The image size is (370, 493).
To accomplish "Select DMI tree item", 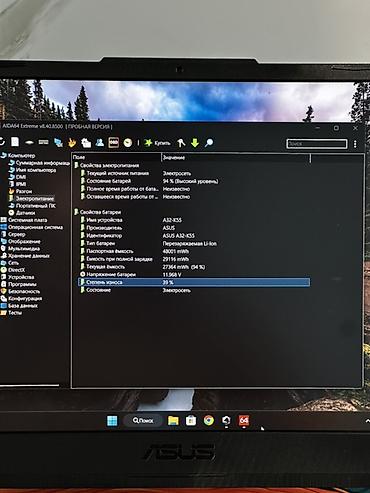I will (17, 177).
